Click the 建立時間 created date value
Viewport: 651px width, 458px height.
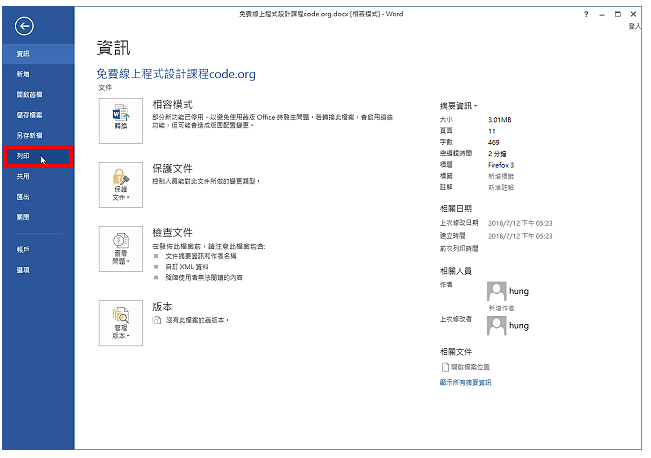pyautogui.click(x=520, y=236)
